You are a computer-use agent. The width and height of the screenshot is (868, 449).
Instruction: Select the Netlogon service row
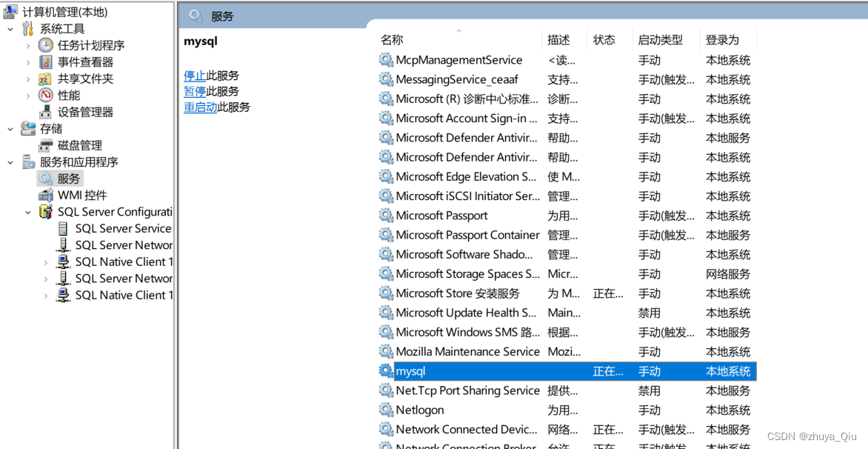click(x=567, y=410)
